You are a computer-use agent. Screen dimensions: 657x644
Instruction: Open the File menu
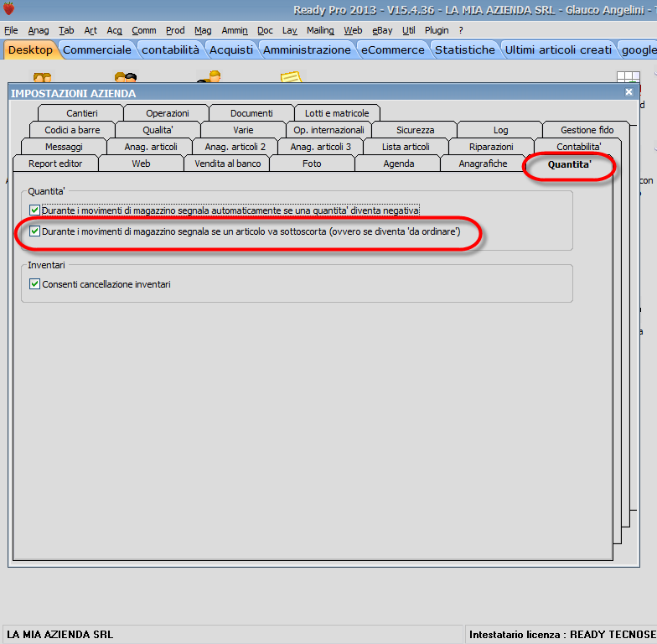11,30
